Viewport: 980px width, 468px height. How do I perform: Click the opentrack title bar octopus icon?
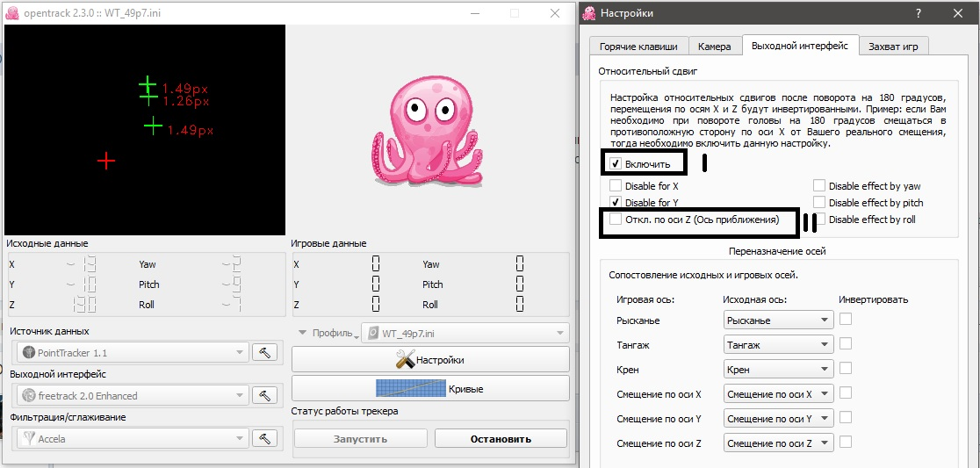(12, 12)
